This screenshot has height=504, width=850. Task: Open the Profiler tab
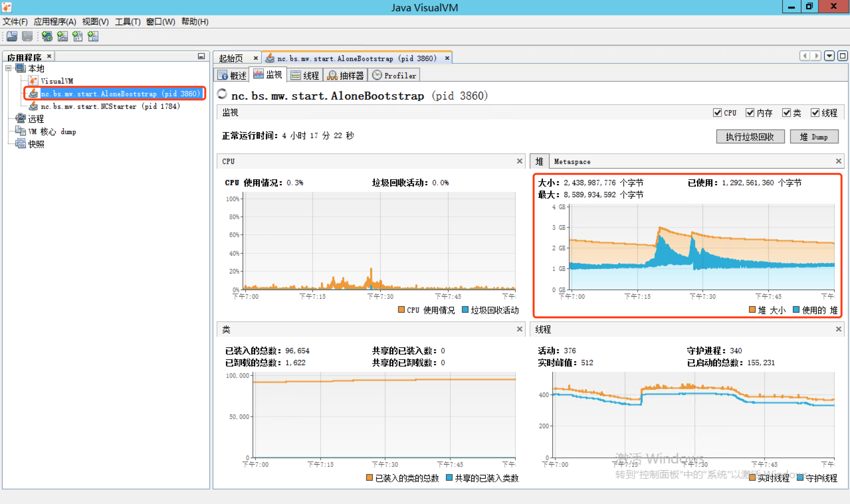[x=394, y=75]
